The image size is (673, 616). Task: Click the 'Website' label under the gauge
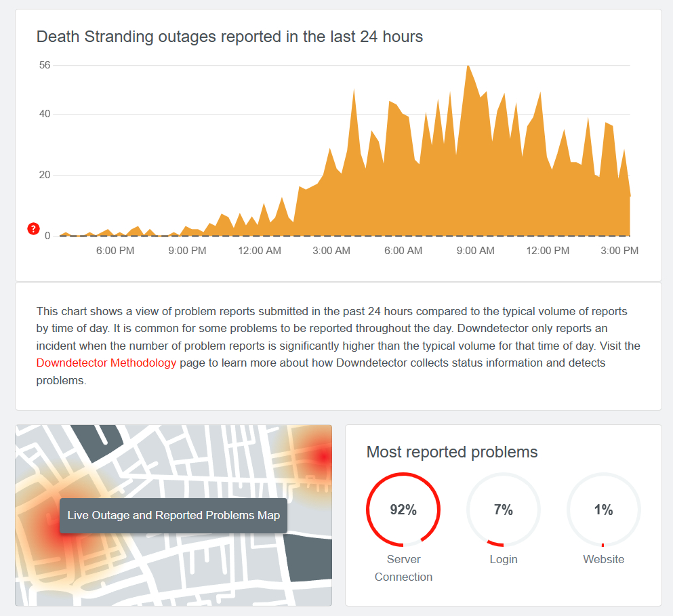(603, 559)
